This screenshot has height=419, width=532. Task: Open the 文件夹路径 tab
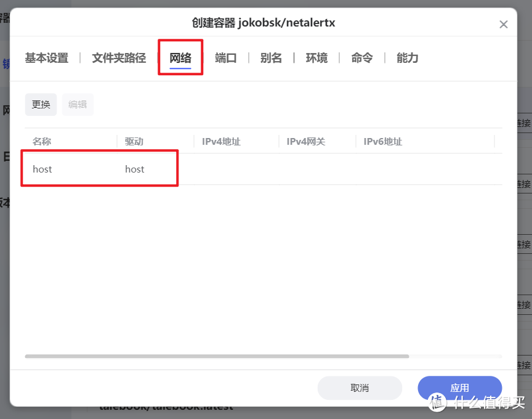[118, 57]
